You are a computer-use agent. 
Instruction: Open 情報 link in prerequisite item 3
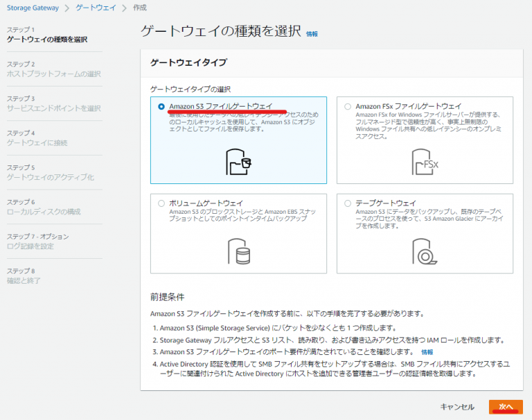point(427,352)
